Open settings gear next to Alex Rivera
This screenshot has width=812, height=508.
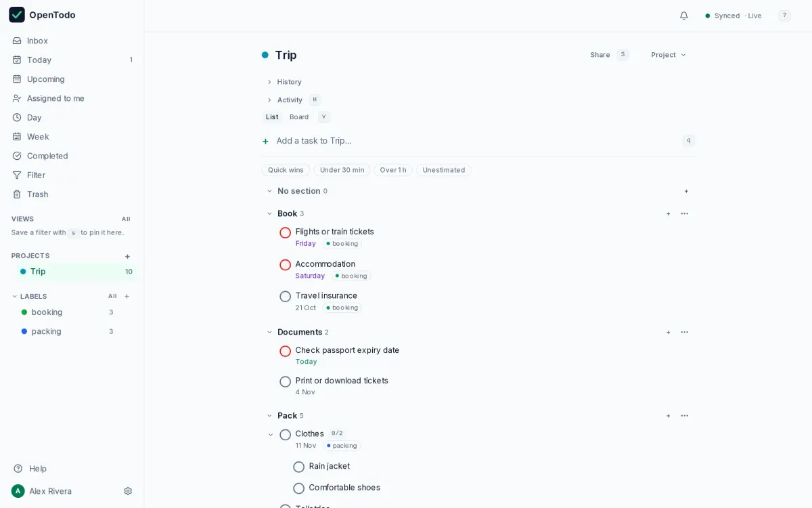point(128,491)
